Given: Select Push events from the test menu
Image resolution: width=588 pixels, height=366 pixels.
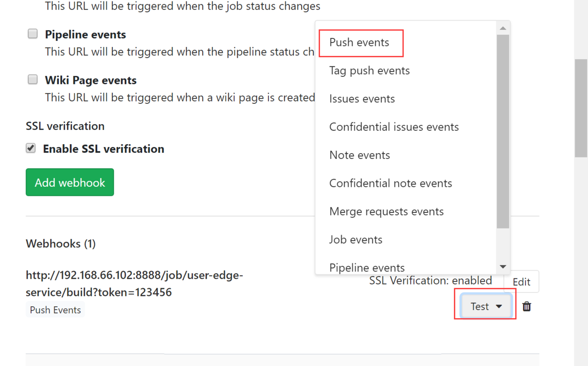Looking at the screenshot, I should pyautogui.click(x=358, y=42).
